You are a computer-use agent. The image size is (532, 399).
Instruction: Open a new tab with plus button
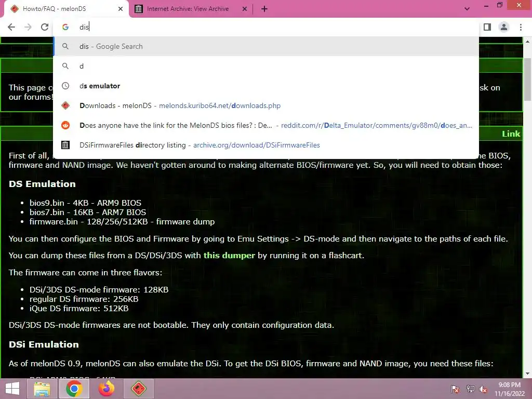(264, 9)
